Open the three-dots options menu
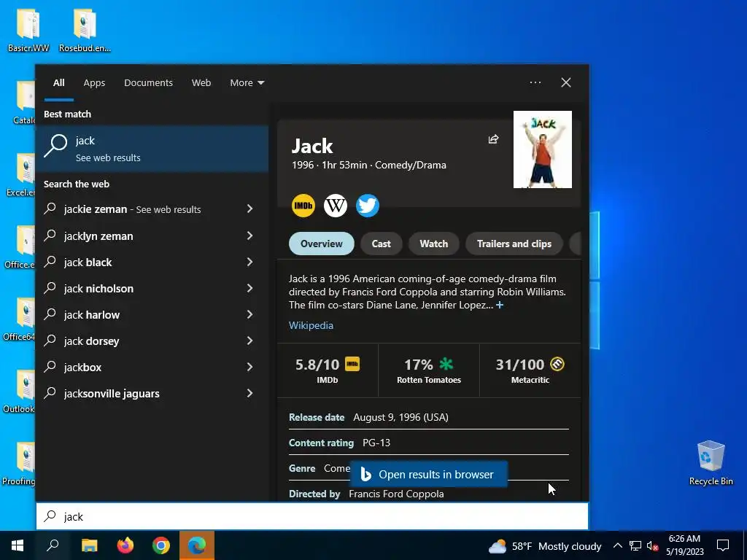The height and width of the screenshot is (560, 747). [535, 82]
